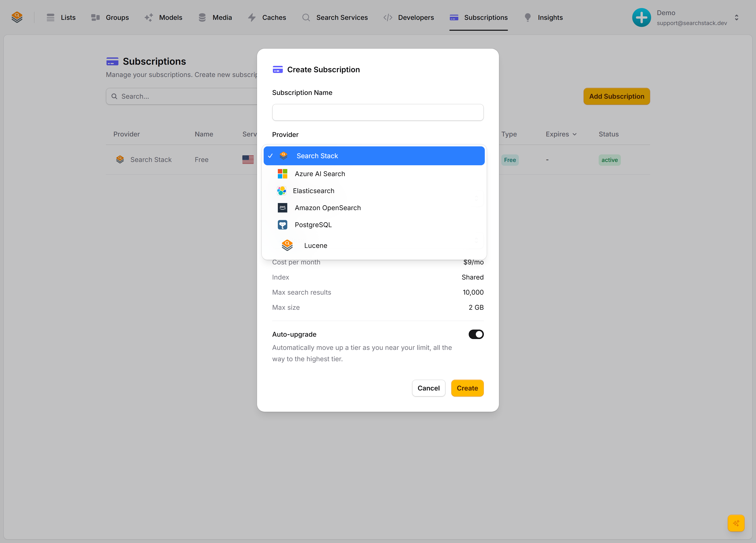Screen dimensions: 756x543
Task: Click the Search Stack logo in top-left
Action: 17,17
